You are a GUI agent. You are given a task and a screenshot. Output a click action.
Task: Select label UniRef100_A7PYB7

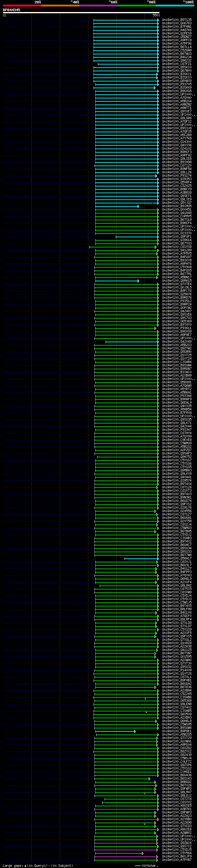click(177, 860)
